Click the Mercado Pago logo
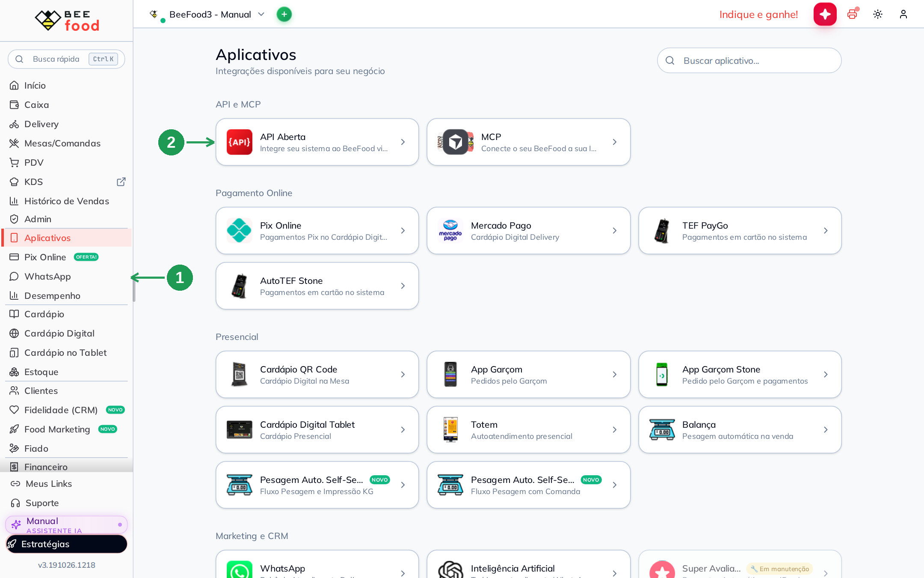Screen dimensions: 924x578 450,230
